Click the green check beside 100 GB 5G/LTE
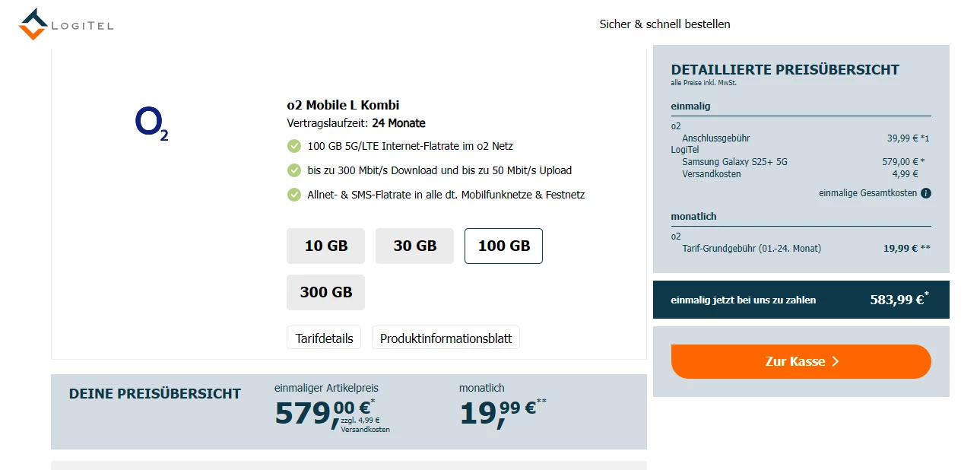The height and width of the screenshot is (470, 980). click(294, 146)
